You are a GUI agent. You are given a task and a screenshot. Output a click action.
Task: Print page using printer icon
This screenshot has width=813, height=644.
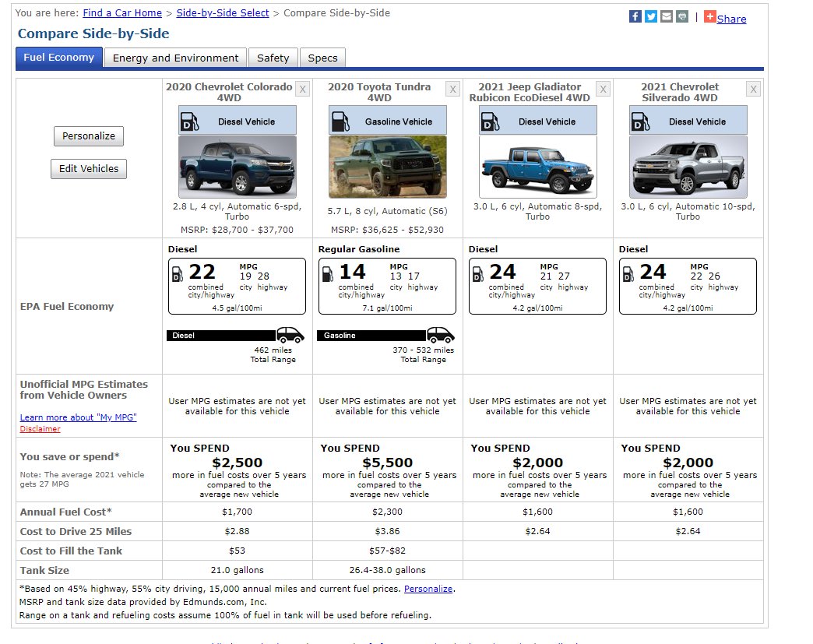(682, 16)
